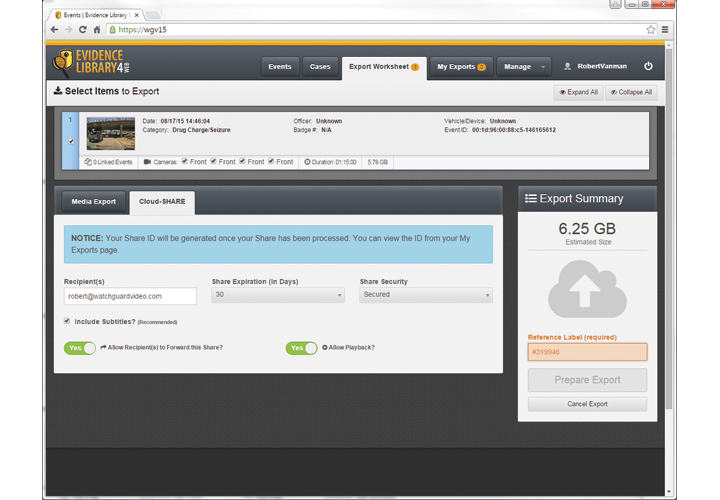Bookmark page with star icon
This screenshot has height=500, width=720.
[x=651, y=30]
